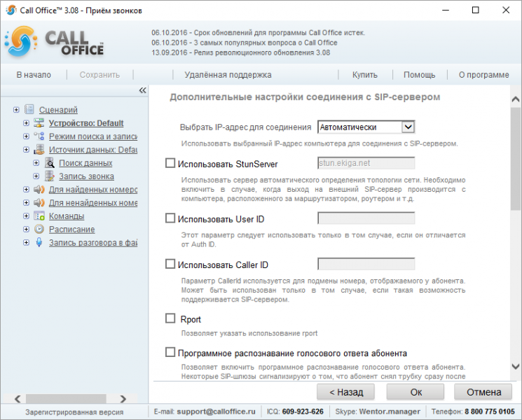Viewport: 522px width, 420px height.
Task: Expand the Сценарий tree node
Action: [16, 110]
